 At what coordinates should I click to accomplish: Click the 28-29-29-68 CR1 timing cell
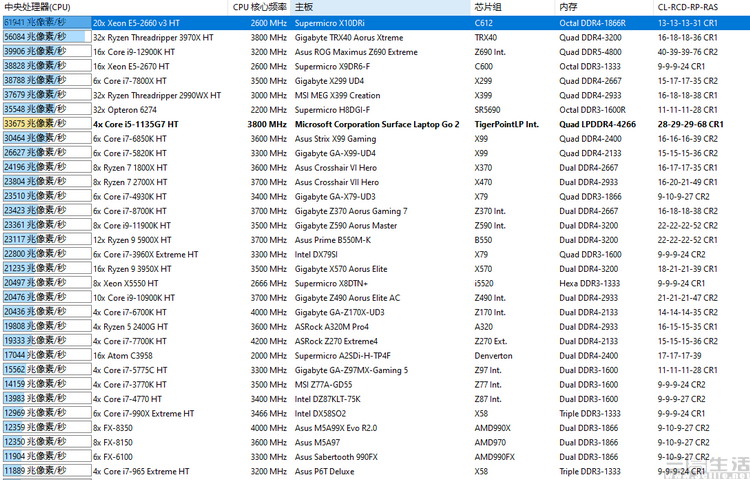(690, 124)
